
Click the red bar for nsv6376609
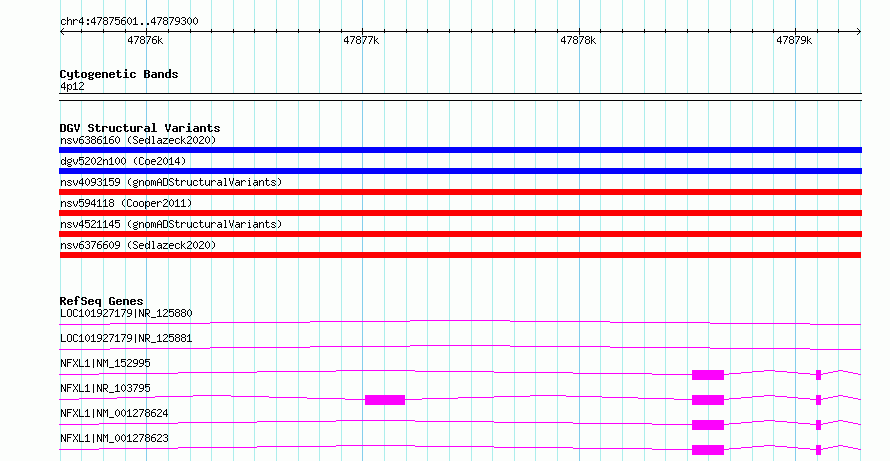coord(460,255)
